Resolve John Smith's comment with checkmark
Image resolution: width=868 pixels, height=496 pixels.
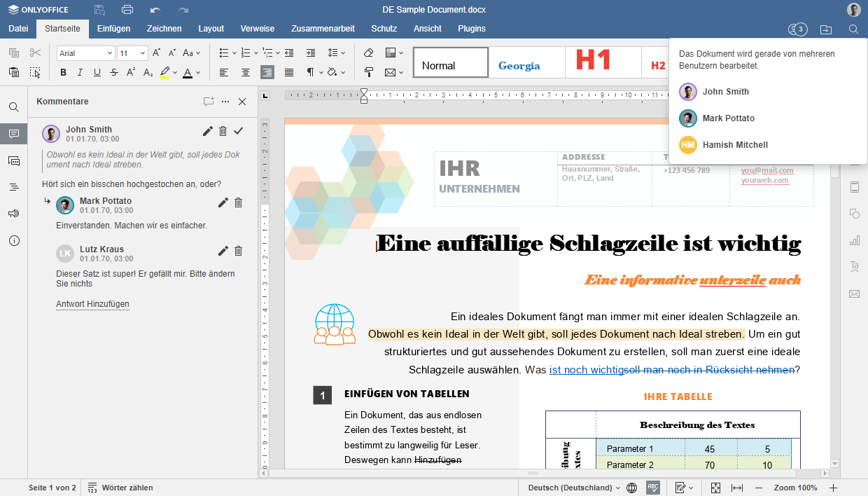(239, 131)
